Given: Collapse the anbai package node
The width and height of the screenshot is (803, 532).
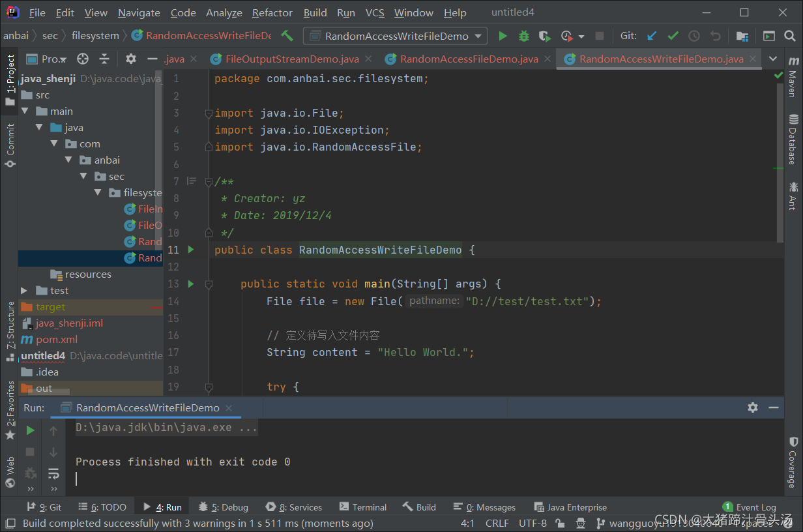Looking at the screenshot, I should (x=69, y=160).
